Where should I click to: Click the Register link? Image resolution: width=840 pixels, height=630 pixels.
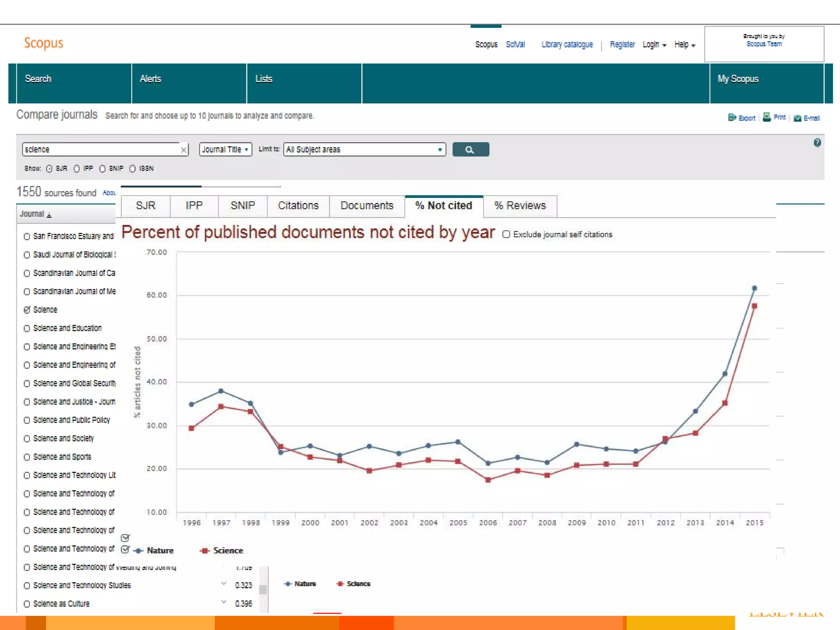pos(622,44)
